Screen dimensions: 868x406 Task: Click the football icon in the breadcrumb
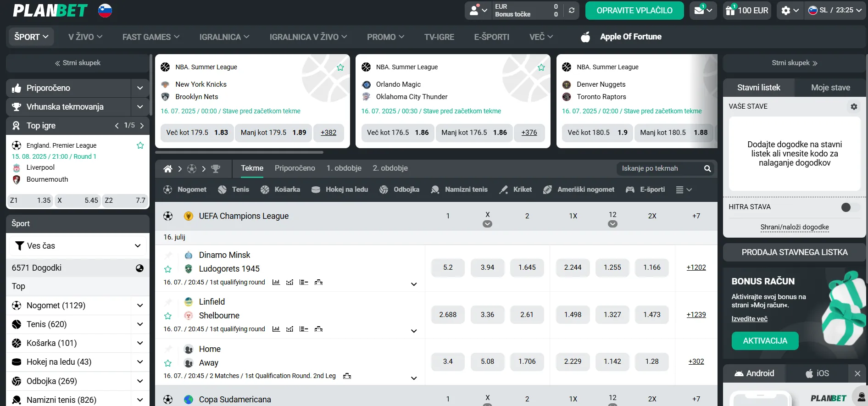pyautogui.click(x=192, y=169)
